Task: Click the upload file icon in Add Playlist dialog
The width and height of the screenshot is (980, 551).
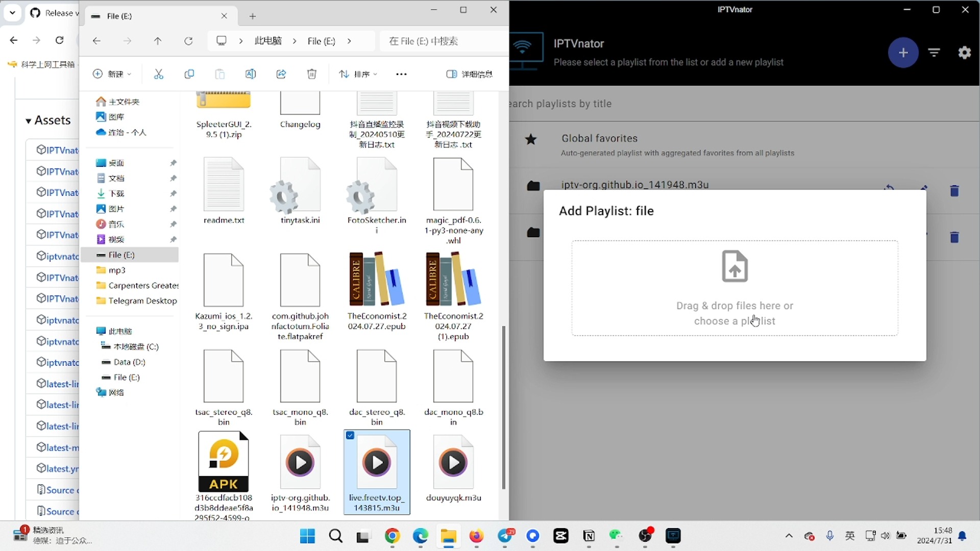Action: coord(734,266)
